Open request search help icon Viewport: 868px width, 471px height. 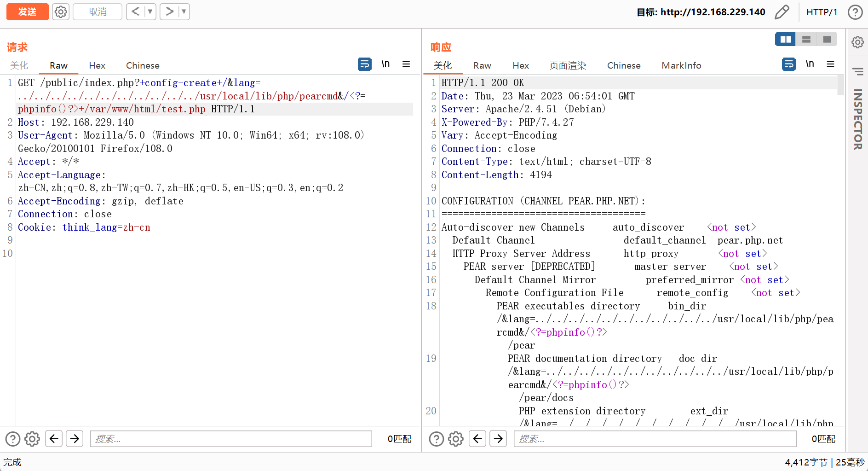[13, 439]
